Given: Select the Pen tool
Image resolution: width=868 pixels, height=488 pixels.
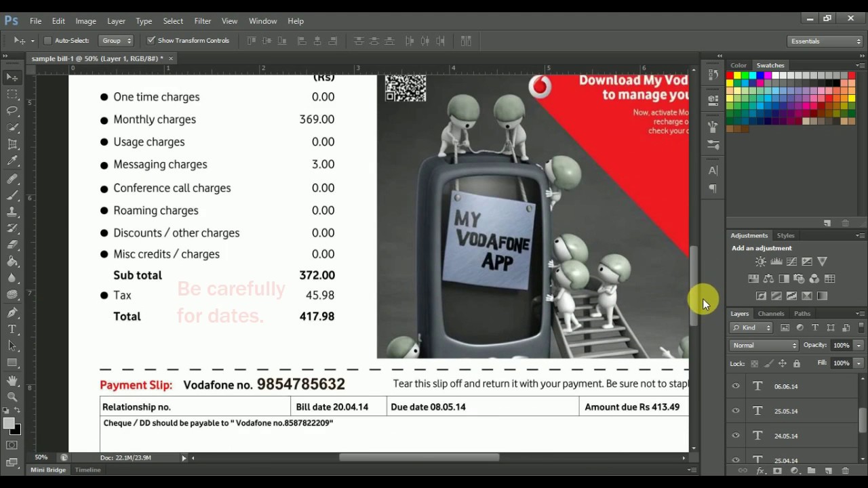Looking at the screenshot, I should point(12,312).
